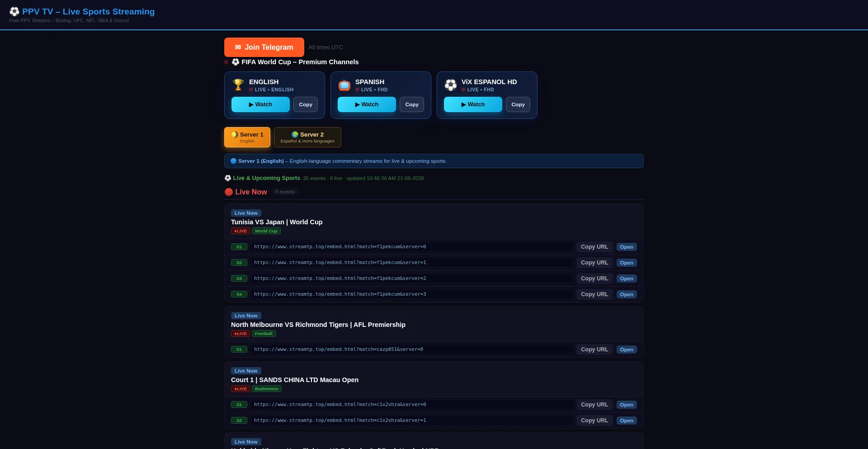The image size is (868, 449).
Task: Open the North Melbourne VS Richmond Tigers stream
Action: point(627,350)
